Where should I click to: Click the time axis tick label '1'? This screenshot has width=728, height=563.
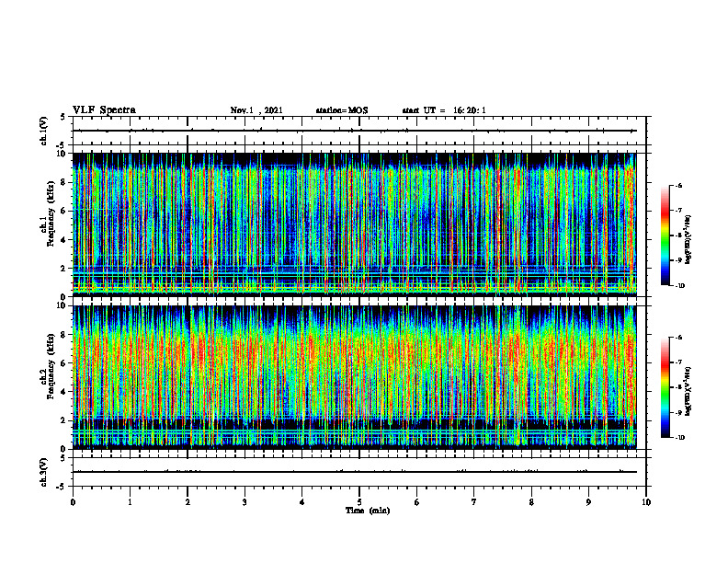point(130,502)
